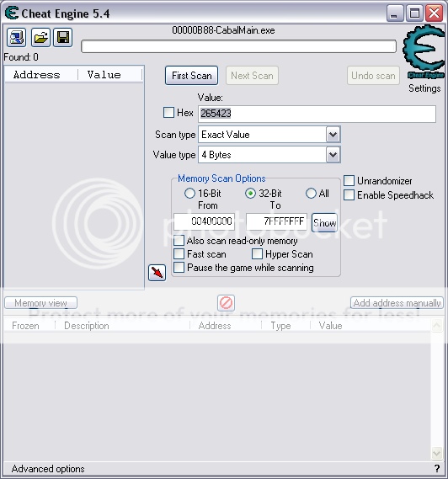Maximize the Cheat Engine window
Image resolution: width=448 pixels, height=479 pixels.
click(x=414, y=13)
